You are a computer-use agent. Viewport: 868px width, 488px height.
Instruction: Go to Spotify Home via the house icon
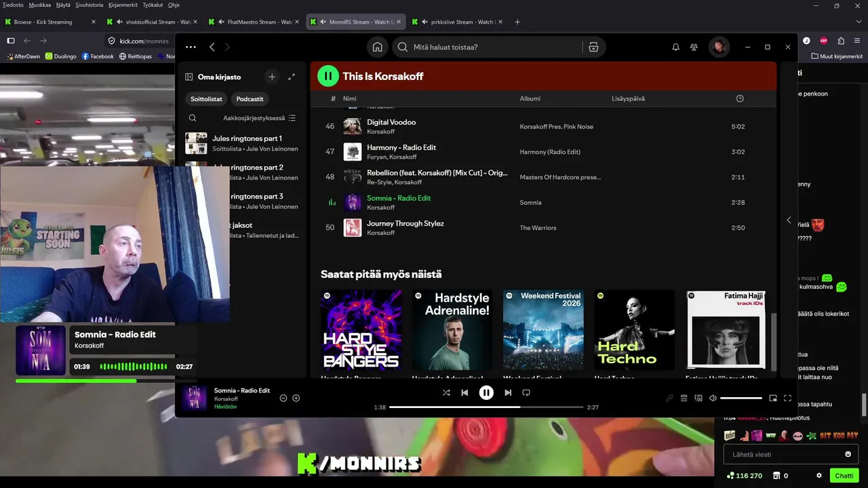click(x=377, y=47)
